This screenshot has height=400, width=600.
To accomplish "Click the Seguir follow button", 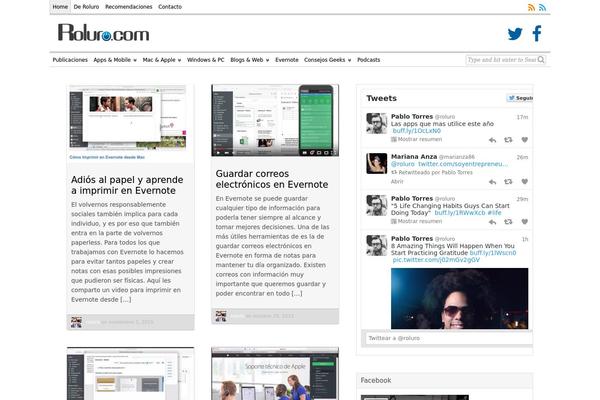I will tap(520, 98).
